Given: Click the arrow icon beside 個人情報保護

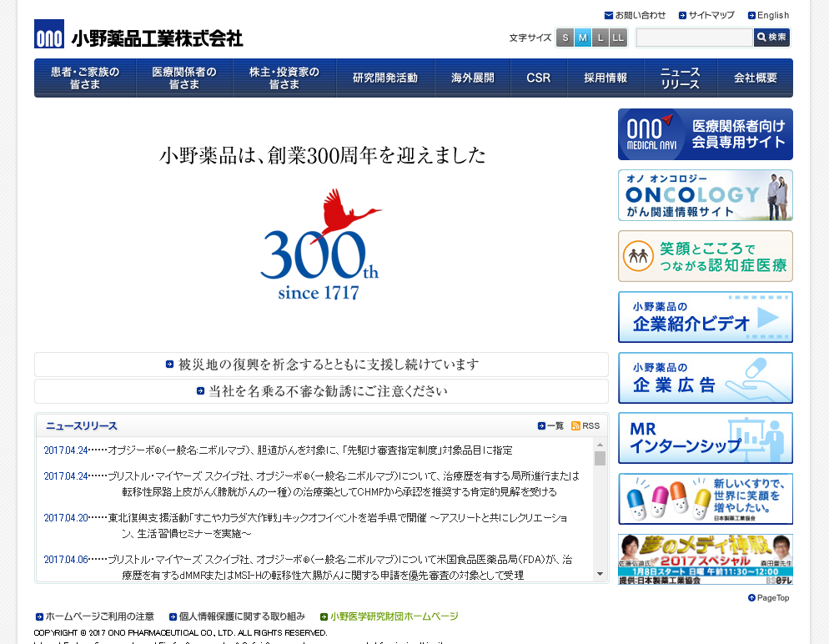Looking at the screenshot, I should coord(173,616).
